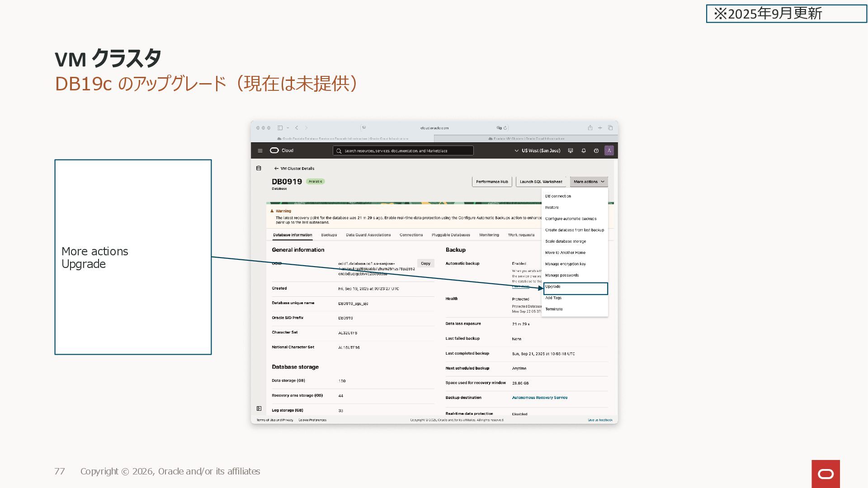Click the notifications bell icon

(584, 151)
